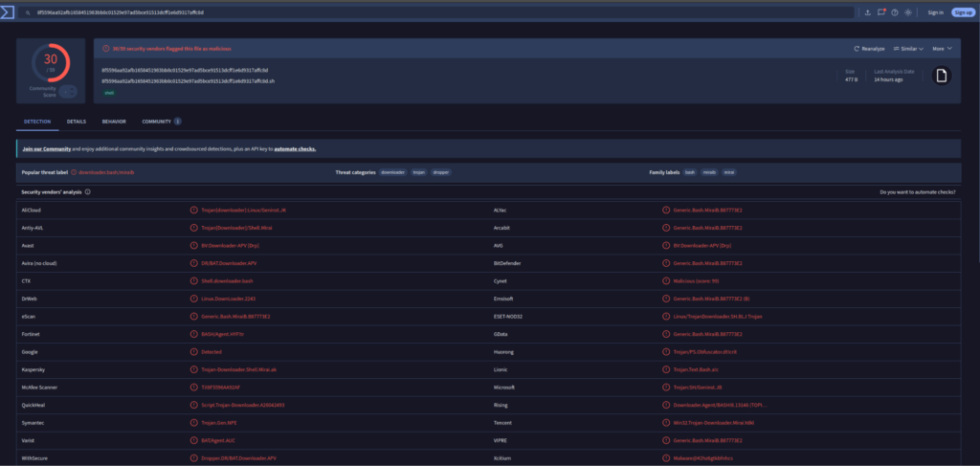Click the dropper threat category tag
The width and height of the screenshot is (980, 466).
pos(440,172)
